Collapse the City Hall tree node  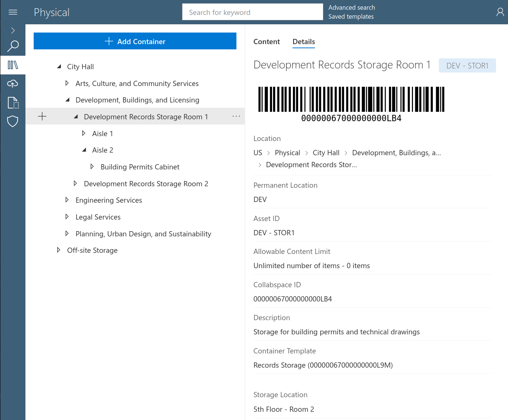(59, 66)
